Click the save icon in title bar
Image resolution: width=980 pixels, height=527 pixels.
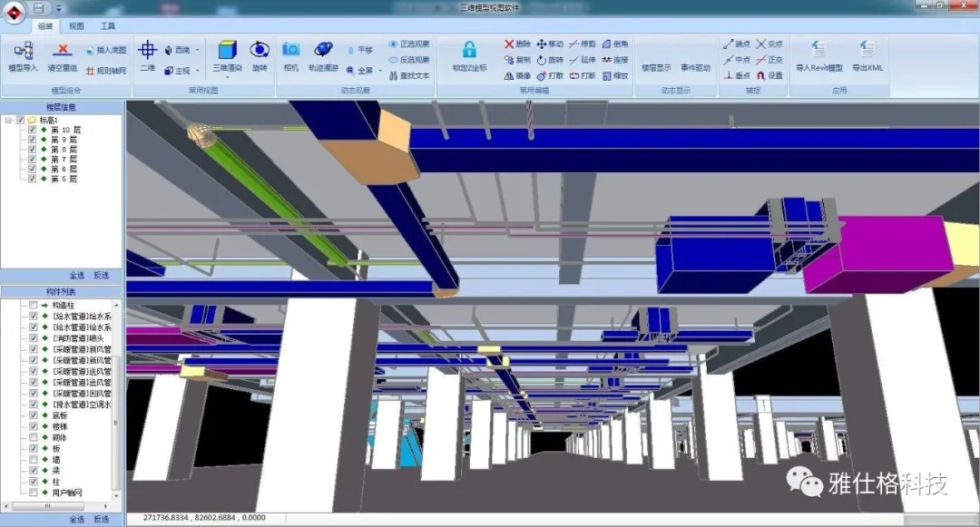[39, 9]
